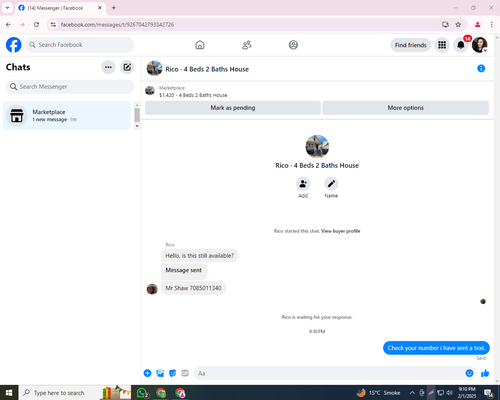
Task: Focus the Search Messenger field
Action: tap(70, 87)
